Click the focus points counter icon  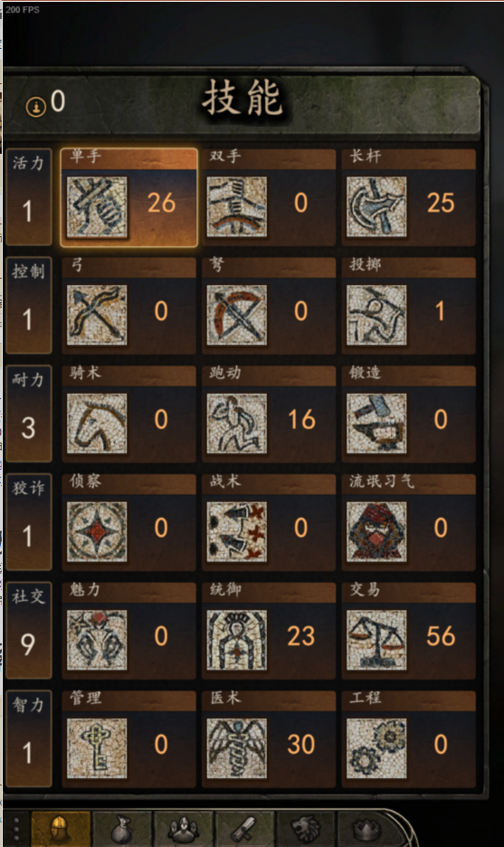(36, 107)
